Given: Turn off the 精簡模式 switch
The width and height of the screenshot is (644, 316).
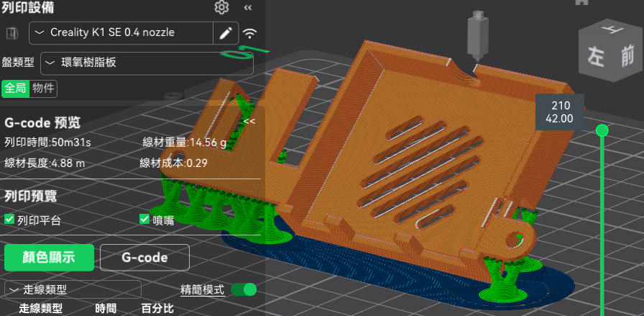Looking at the screenshot, I should [244, 289].
